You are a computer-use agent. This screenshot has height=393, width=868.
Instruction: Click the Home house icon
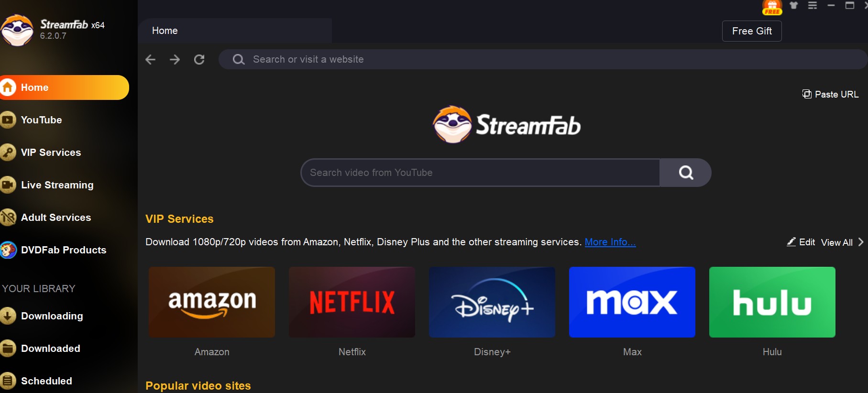(x=8, y=87)
